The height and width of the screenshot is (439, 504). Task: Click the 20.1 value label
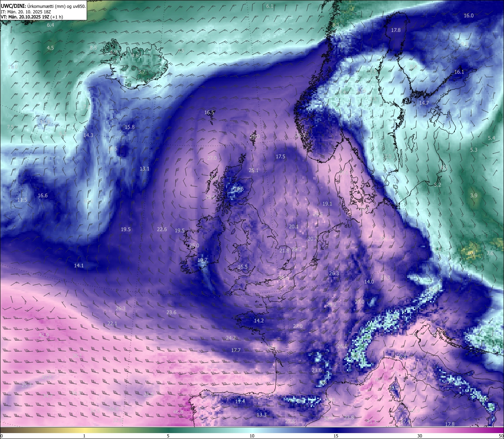tap(294, 227)
